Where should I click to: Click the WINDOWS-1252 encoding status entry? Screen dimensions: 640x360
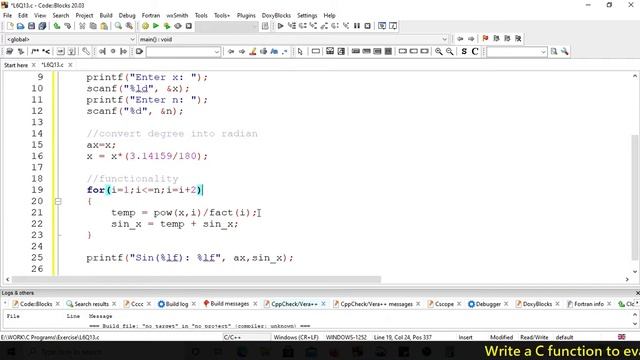click(346, 337)
